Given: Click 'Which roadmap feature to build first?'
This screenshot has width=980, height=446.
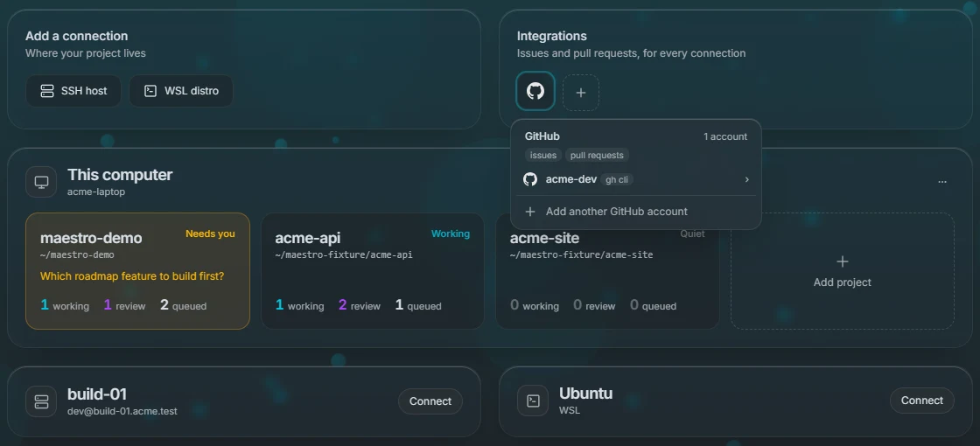Looking at the screenshot, I should (x=132, y=276).
